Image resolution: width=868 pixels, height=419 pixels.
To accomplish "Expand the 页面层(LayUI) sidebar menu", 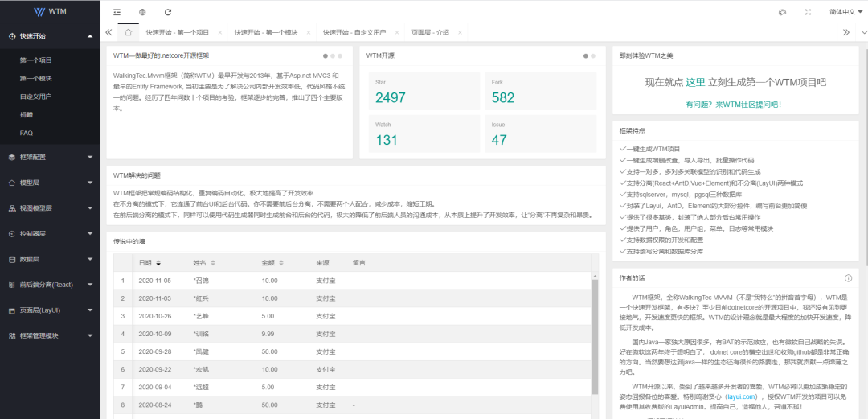I will (x=50, y=310).
